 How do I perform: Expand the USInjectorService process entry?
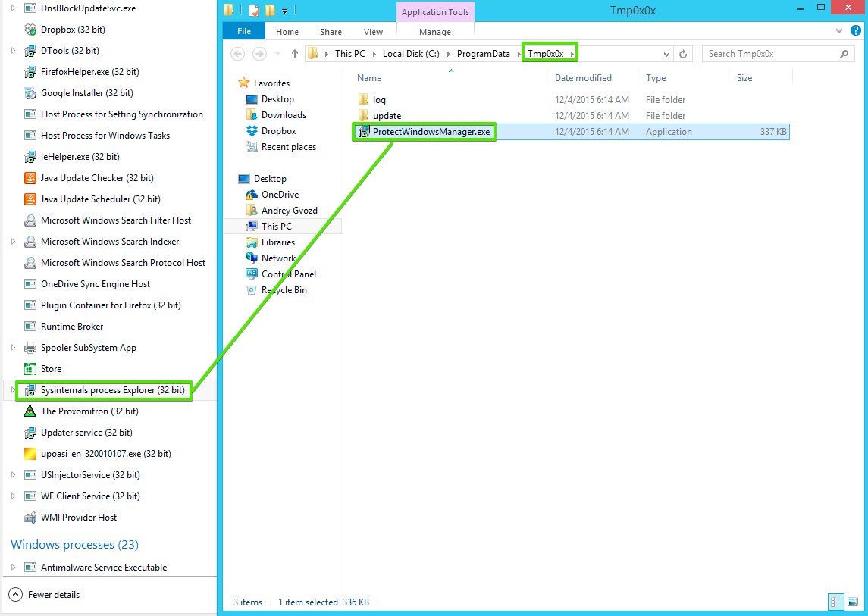13,475
